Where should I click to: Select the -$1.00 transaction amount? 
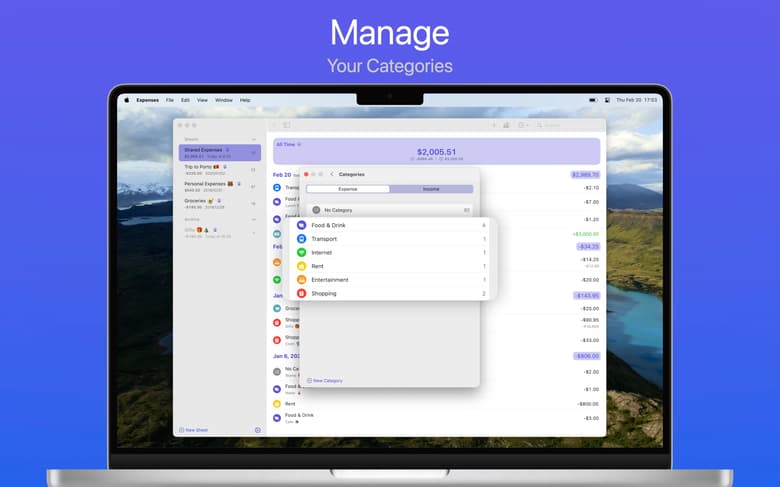point(591,389)
